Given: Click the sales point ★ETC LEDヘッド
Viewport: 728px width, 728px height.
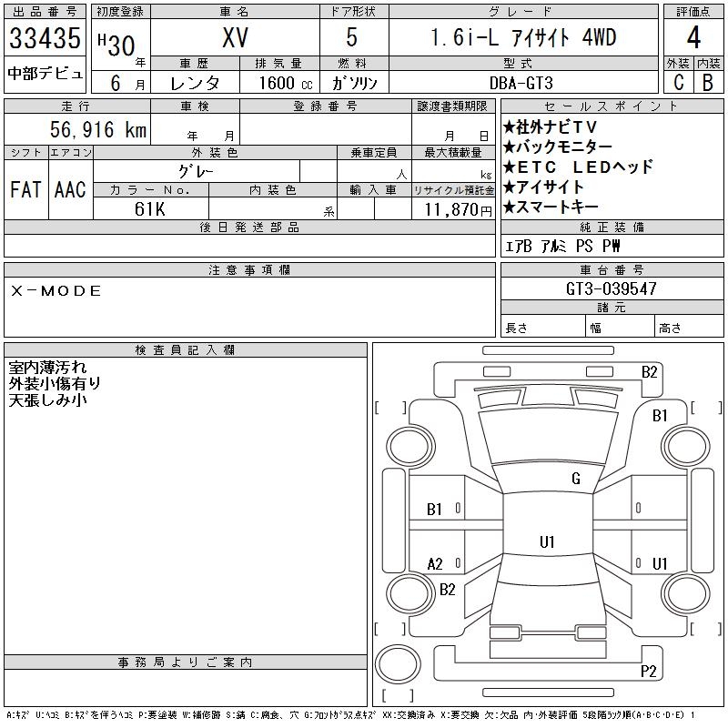Looking at the screenshot, I should [x=578, y=167].
